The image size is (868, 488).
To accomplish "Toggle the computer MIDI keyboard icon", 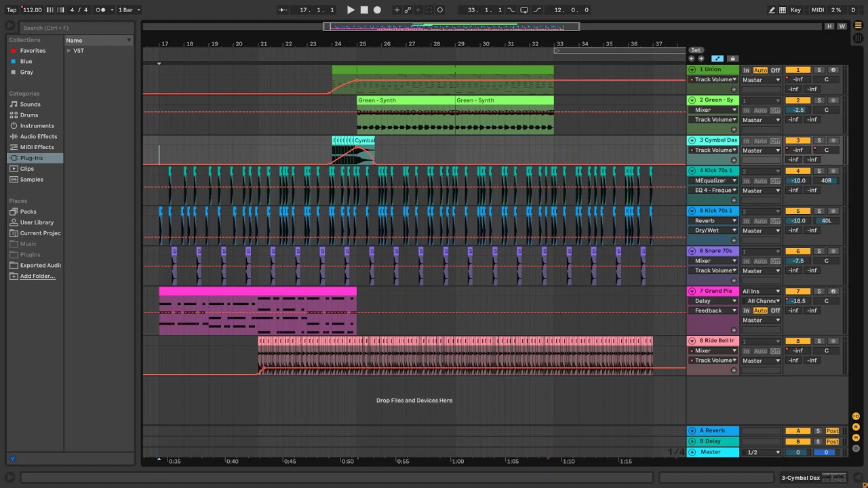I will coord(783,10).
